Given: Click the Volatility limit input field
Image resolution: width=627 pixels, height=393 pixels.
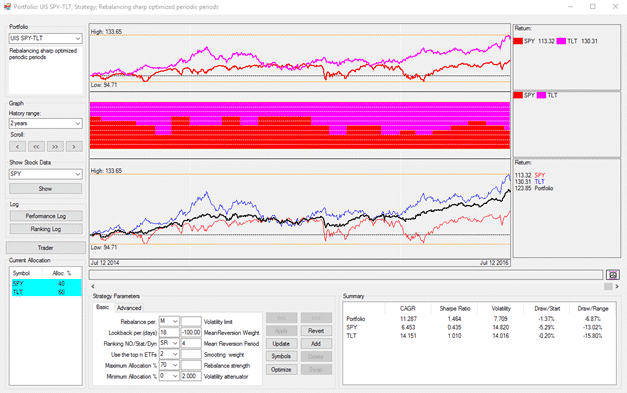Looking at the screenshot, I should [191, 321].
